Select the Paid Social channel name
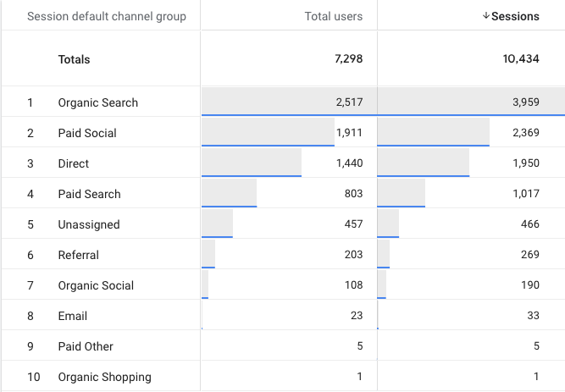The height and width of the screenshot is (392, 565). (x=87, y=133)
